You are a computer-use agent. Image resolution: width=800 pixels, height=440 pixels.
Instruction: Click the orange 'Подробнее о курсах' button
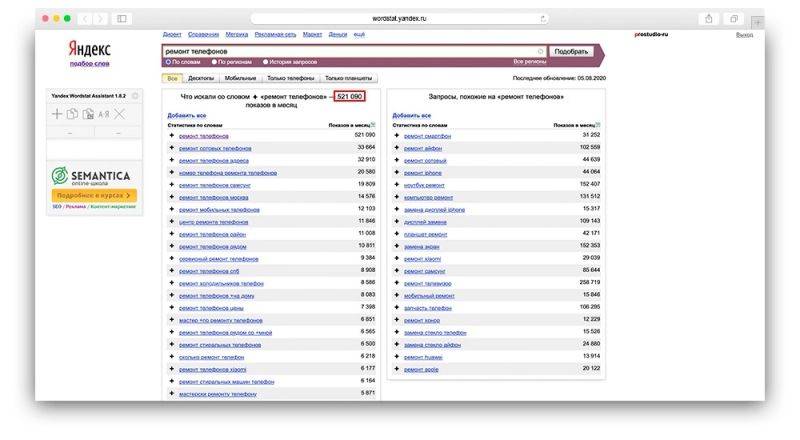94,195
